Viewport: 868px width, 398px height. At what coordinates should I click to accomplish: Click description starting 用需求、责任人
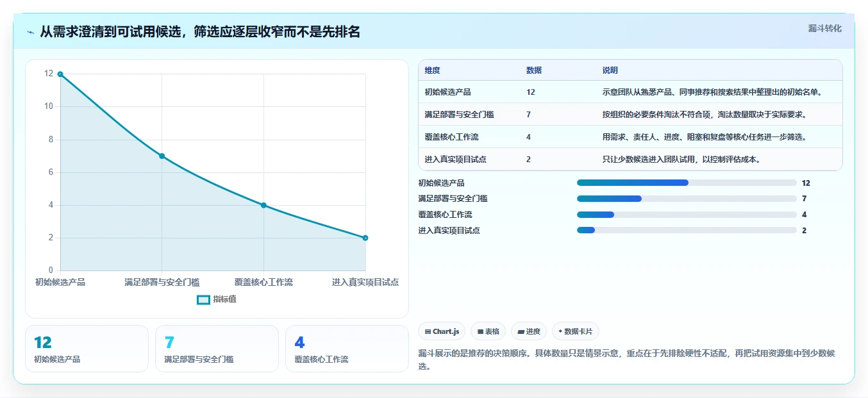point(705,137)
